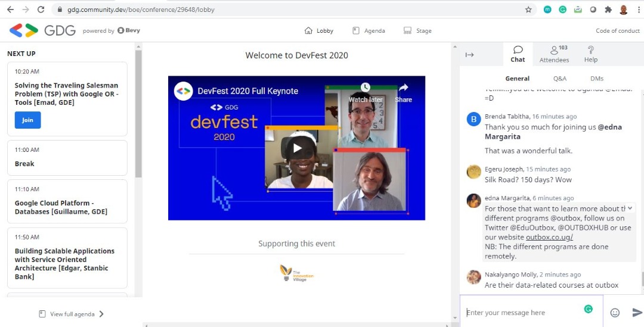This screenshot has width=644, height=327.
Task: Select the DMs sub-tab
Action: 597,79
